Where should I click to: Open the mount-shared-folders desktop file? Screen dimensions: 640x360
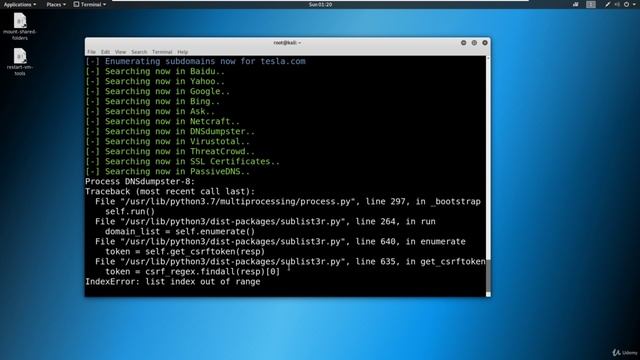click(x=20, y=27)
